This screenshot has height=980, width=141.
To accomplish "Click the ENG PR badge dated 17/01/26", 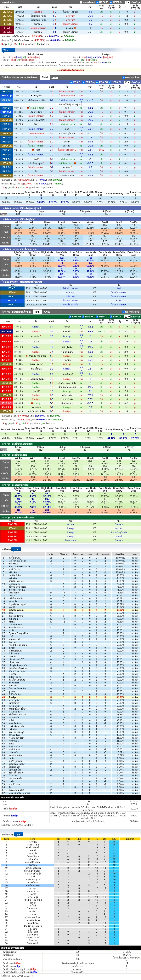I will [x=7, y=326].
